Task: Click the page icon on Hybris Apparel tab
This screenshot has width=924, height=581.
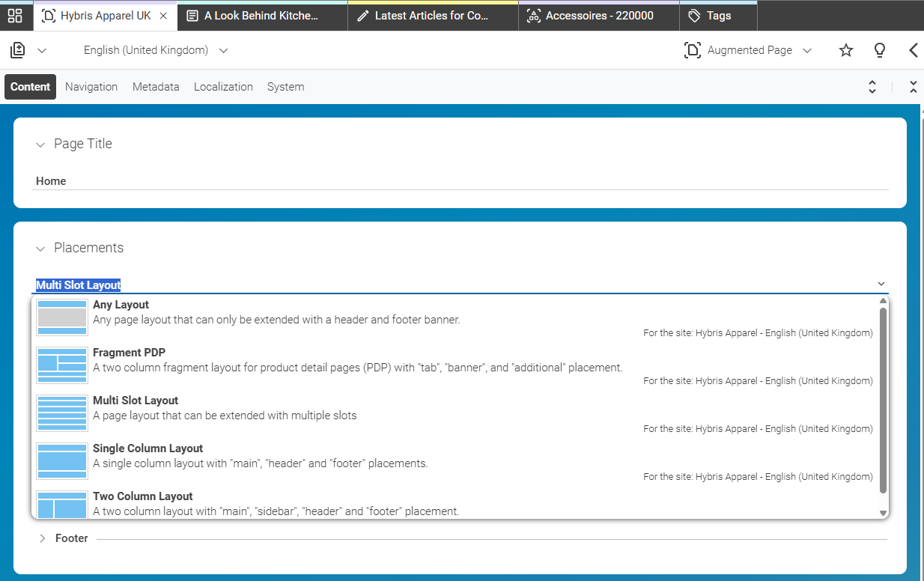Action: pyautogui.click(x=49, y=16)
